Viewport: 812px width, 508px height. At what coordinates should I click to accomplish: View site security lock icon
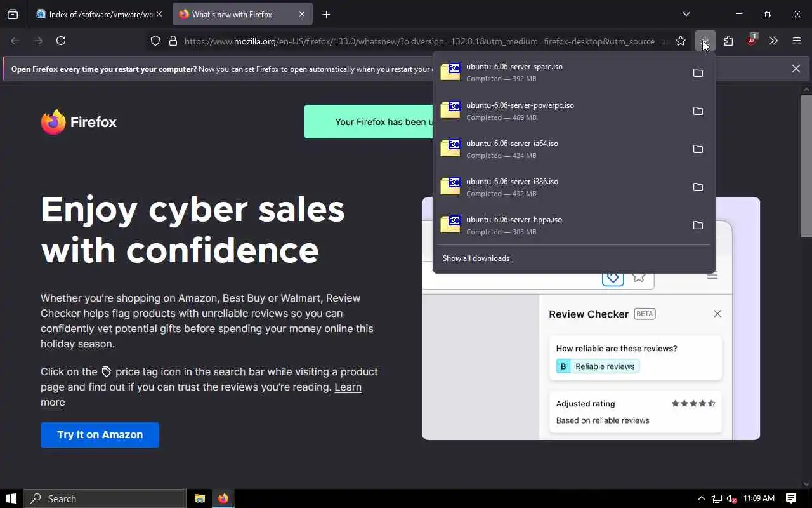173,41
